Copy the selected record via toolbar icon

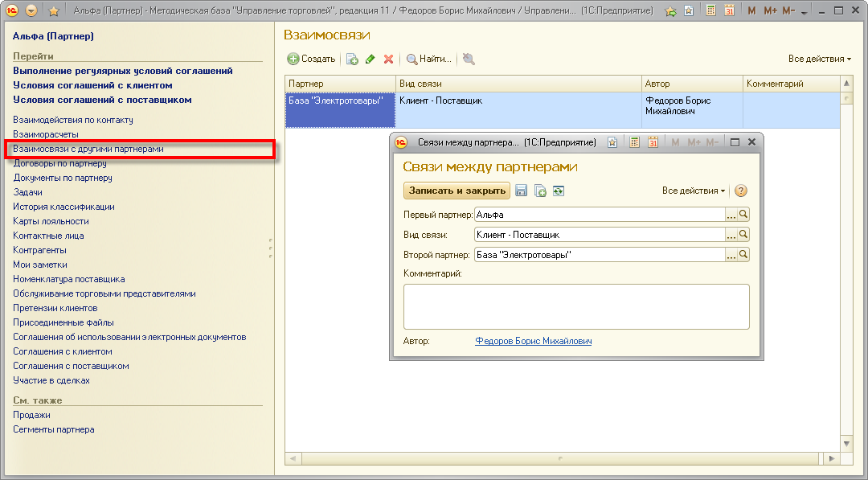[x=352, y=59]
